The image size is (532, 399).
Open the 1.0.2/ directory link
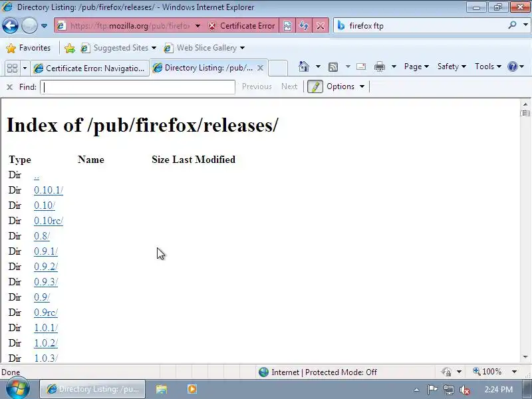pyautogui.click(x=46, y=343)
